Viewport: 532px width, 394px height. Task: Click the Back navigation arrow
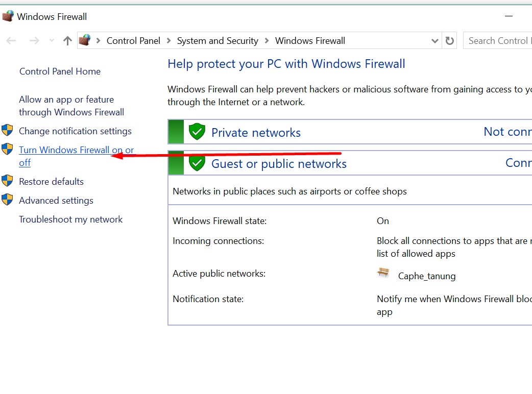pyautogui.click(x=11, y=41)
